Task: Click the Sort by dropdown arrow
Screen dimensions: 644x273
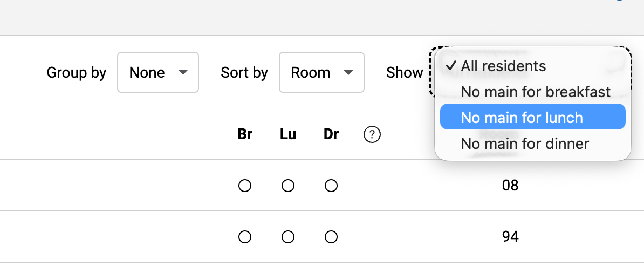Action: [x=348, y=72]
